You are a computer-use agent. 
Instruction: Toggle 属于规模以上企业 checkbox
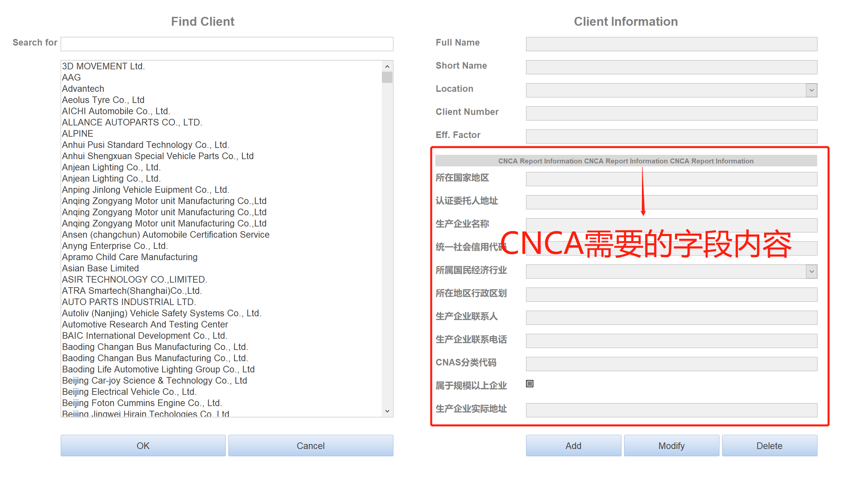pos(530,384)
